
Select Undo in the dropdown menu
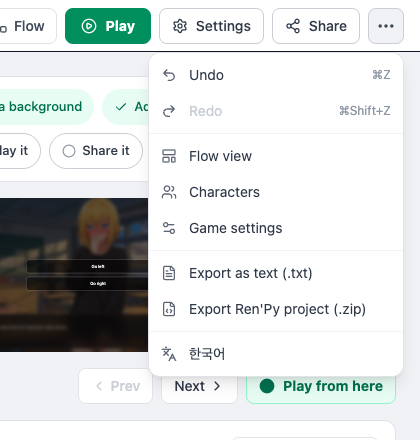tap(276, 75)
